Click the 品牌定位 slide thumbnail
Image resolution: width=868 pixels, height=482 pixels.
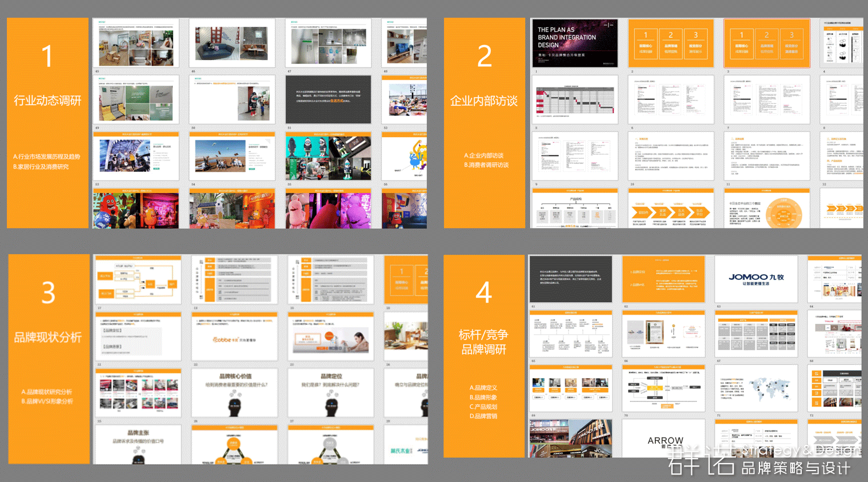pos(331,392)
